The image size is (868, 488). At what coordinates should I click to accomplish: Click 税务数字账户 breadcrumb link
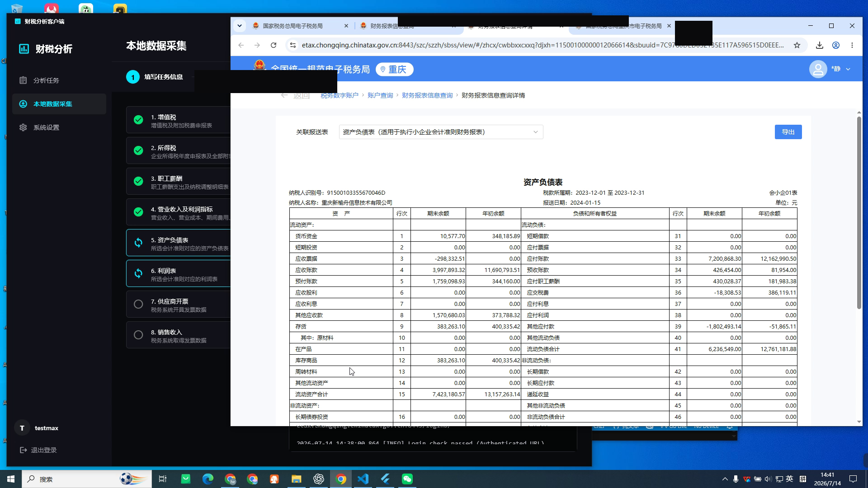[340, 95]
